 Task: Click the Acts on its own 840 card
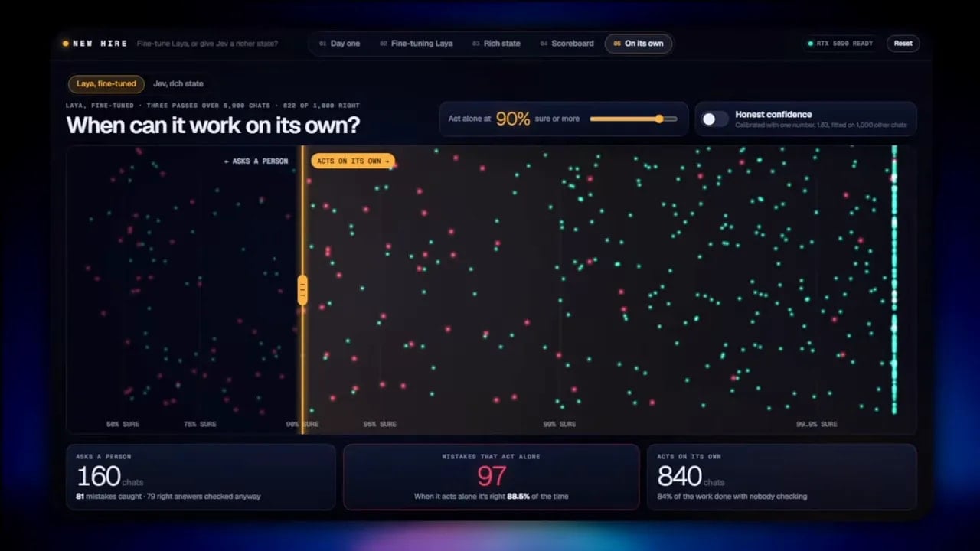(782, 477)
